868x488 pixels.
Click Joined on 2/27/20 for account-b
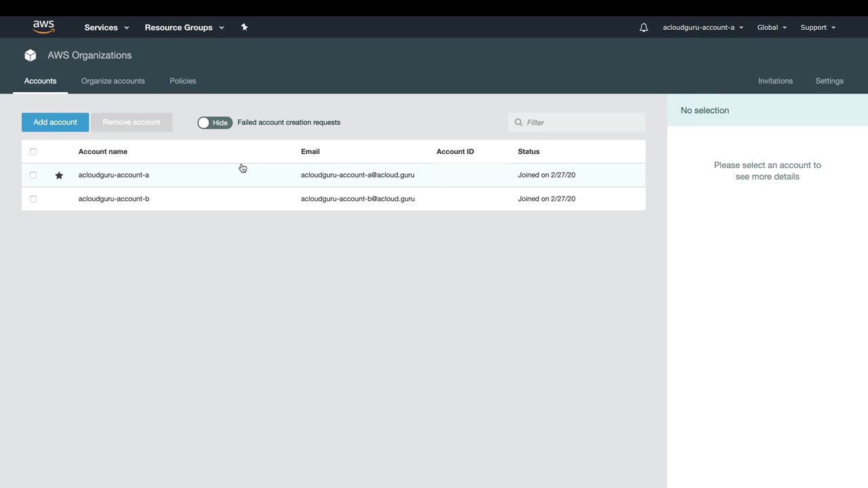(547, 199)
